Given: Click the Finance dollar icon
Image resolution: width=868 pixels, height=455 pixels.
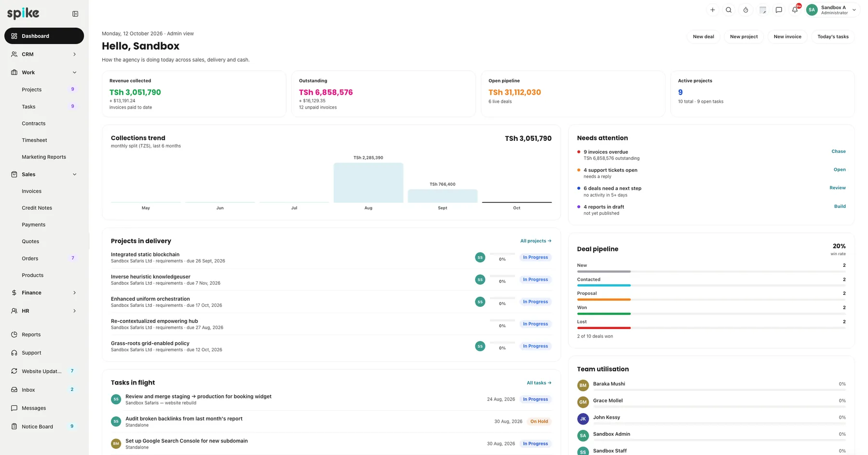Looking at the screenshot, I should click(14, 293).
